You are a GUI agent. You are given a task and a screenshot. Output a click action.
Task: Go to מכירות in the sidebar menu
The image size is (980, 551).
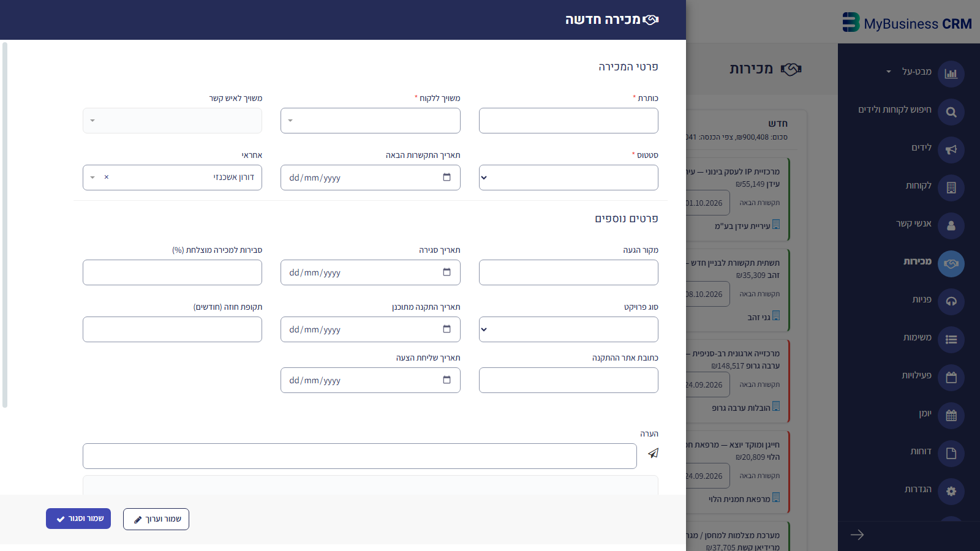point(918,261)
